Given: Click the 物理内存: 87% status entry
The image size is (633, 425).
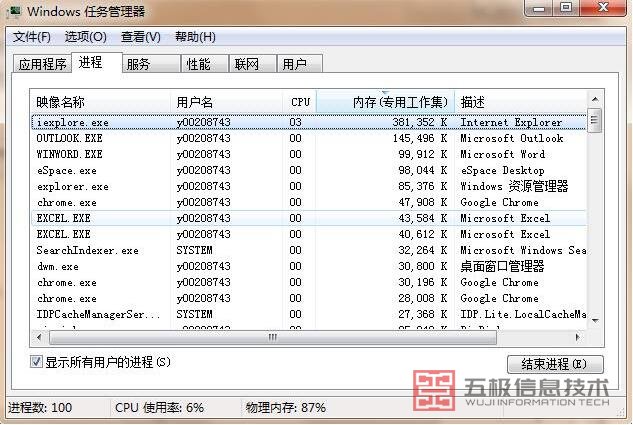Looking at the screenshot, I should 285,408.
